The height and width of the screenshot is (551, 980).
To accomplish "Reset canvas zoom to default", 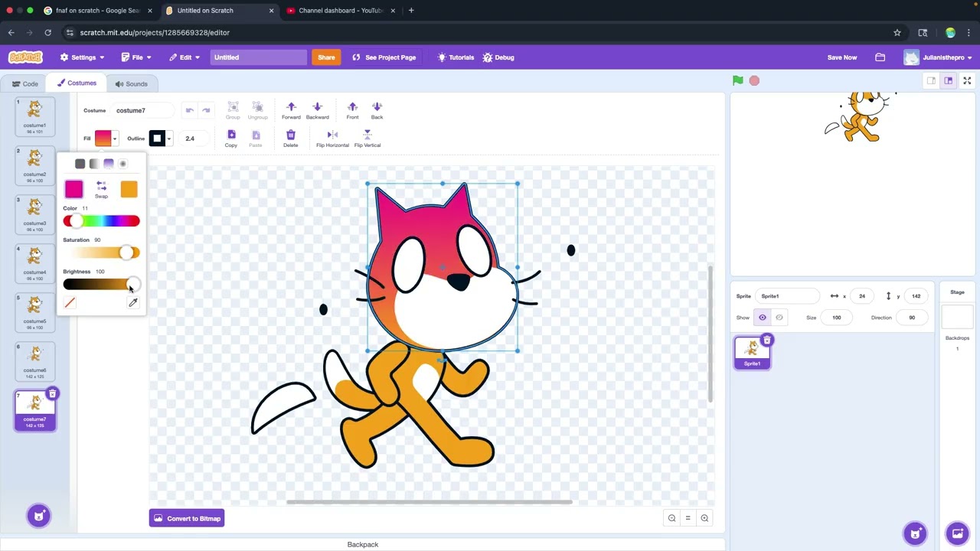I will point(688,518).
